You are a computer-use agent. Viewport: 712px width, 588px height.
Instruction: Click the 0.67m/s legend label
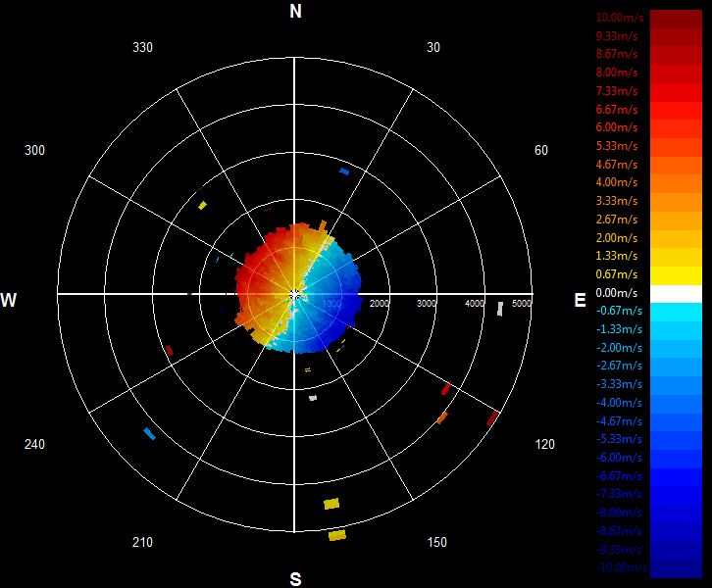pyautogui.click(x=617, y=274)
